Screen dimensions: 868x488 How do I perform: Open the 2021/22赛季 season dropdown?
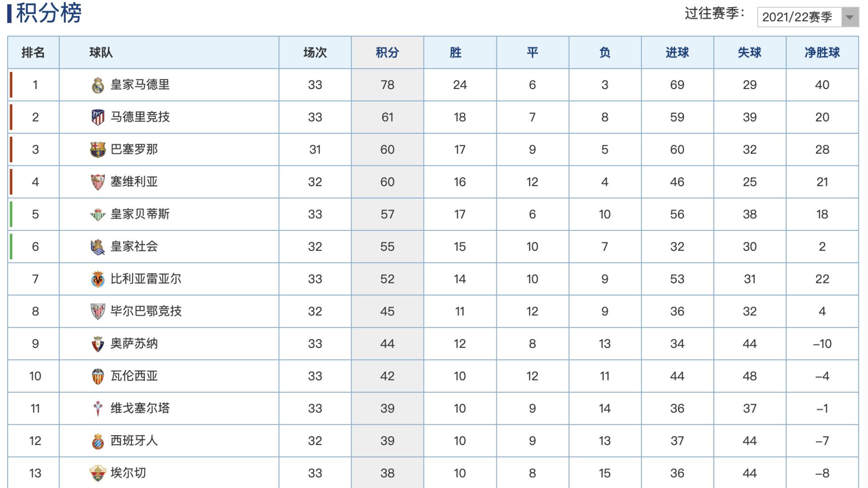tap(799, 17)
